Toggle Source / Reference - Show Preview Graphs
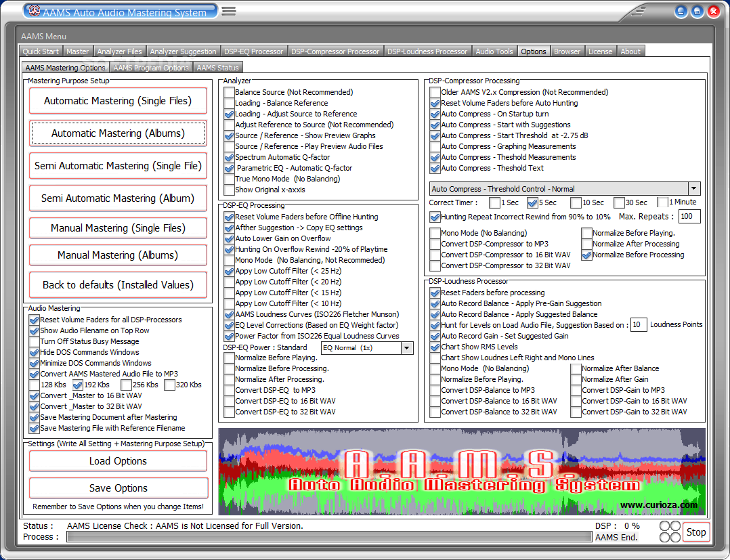 pos(229,135)
